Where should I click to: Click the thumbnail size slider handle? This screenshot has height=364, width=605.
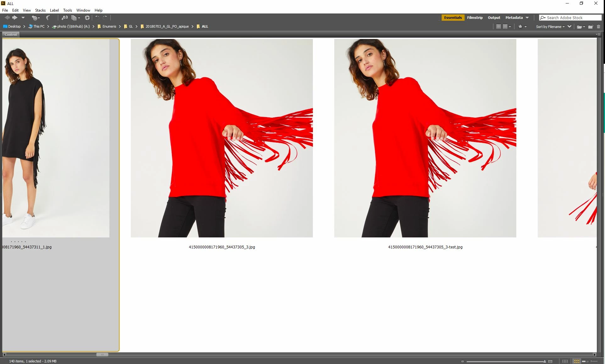tap(544, 361)
